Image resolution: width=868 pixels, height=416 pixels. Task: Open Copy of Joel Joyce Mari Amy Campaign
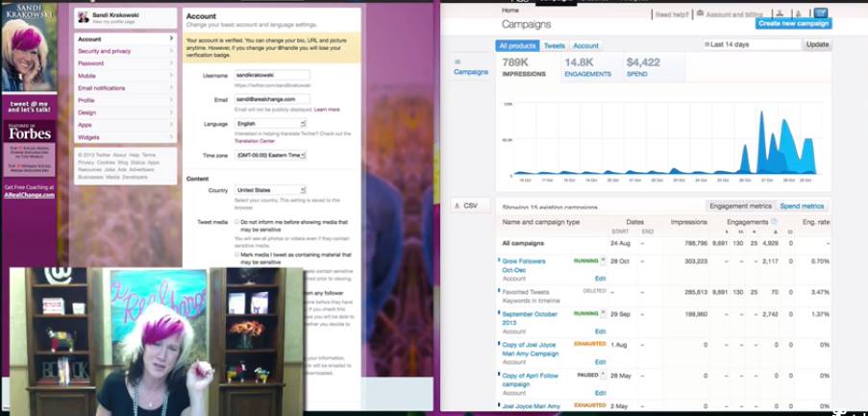(531, 349)
